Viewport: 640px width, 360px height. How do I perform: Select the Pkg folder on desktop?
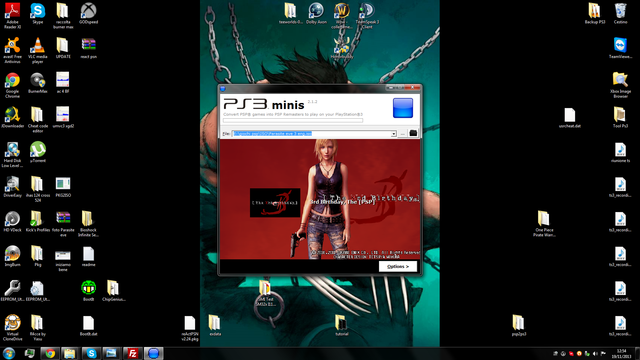click(x=38, y=256)
